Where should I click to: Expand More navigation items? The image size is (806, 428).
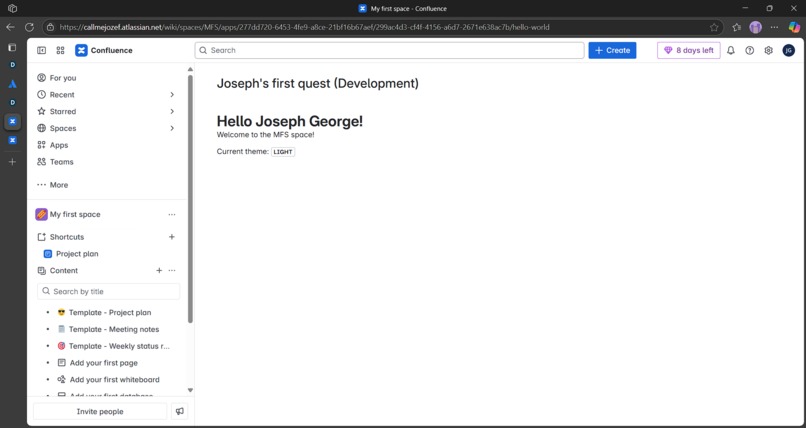52,185
